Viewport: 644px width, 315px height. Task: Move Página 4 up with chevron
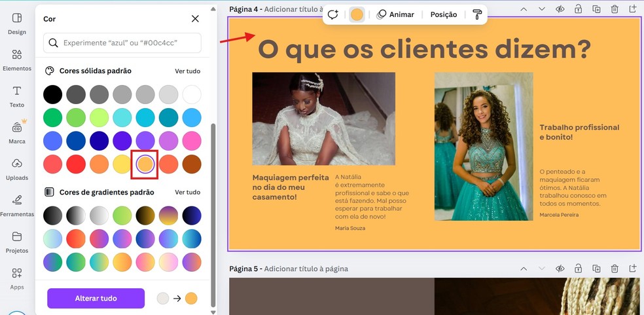523,9
